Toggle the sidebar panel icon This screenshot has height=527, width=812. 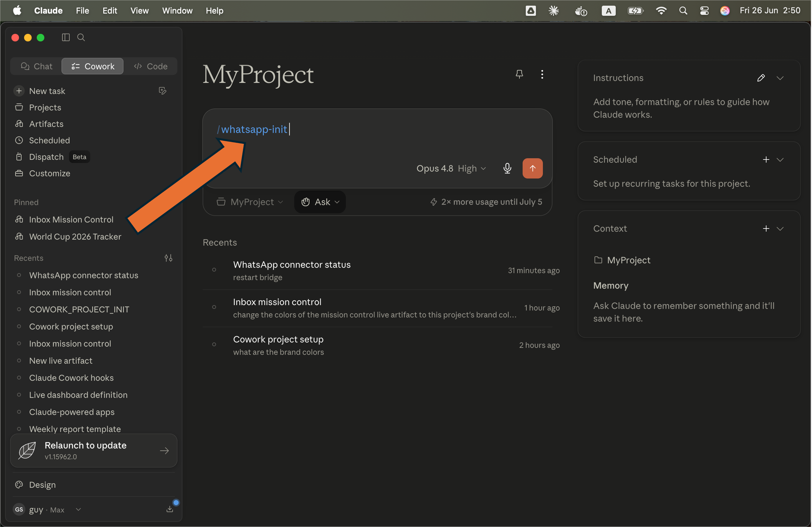tap(66, 37)
